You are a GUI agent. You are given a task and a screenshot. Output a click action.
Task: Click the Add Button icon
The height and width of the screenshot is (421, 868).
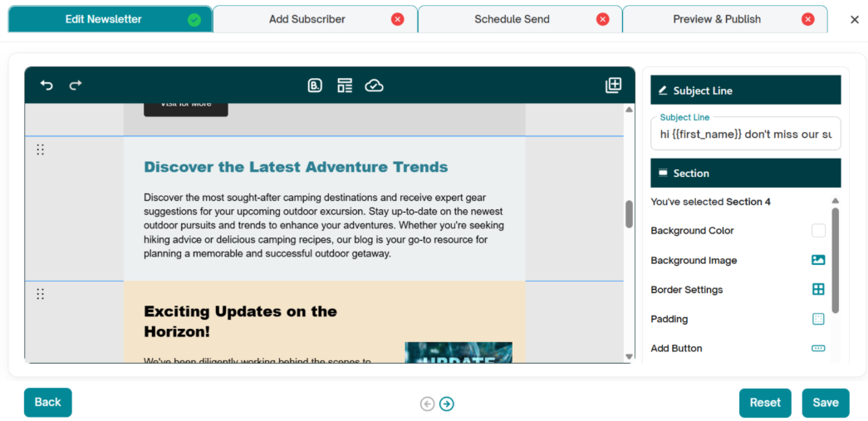(818, 348)
